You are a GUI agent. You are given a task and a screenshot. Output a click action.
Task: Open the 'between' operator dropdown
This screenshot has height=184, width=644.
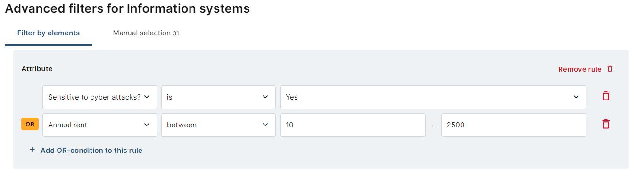[x=218, y=125]
